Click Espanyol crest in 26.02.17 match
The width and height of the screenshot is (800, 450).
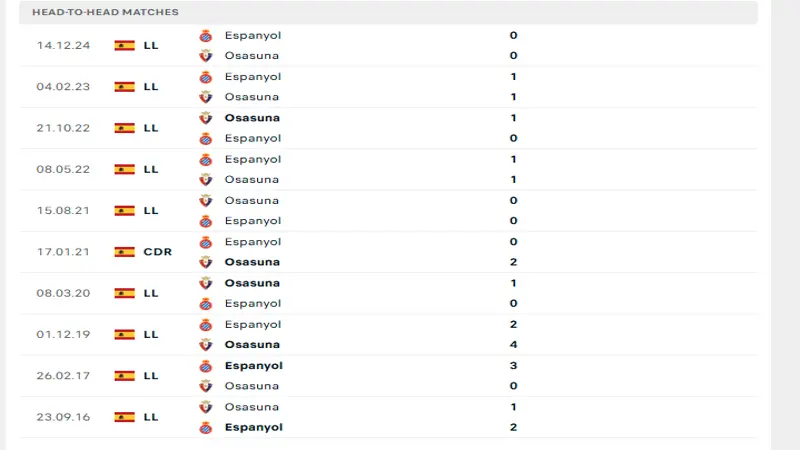206,366
